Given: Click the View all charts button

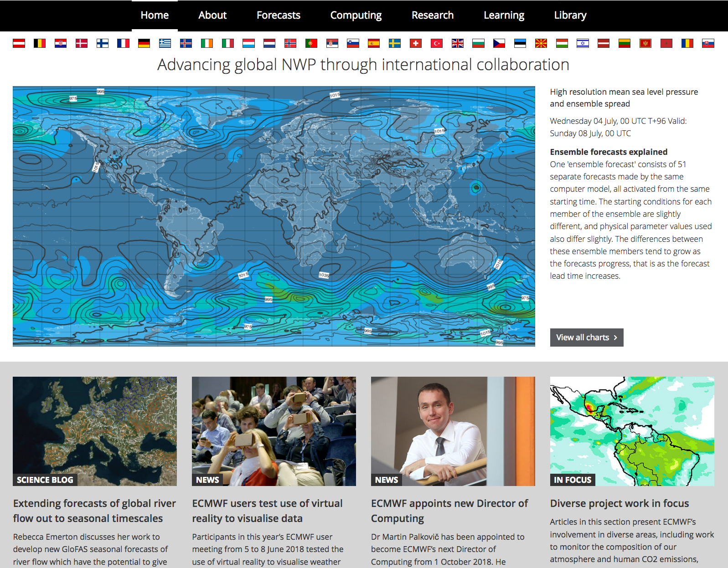Looking at the screenshot, I should [x=587, y=338].
